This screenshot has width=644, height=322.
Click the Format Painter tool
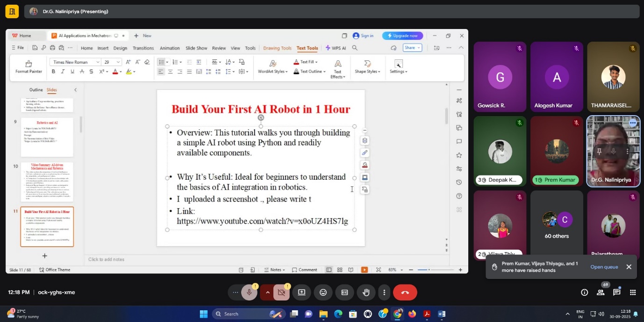tap(29, 67)
